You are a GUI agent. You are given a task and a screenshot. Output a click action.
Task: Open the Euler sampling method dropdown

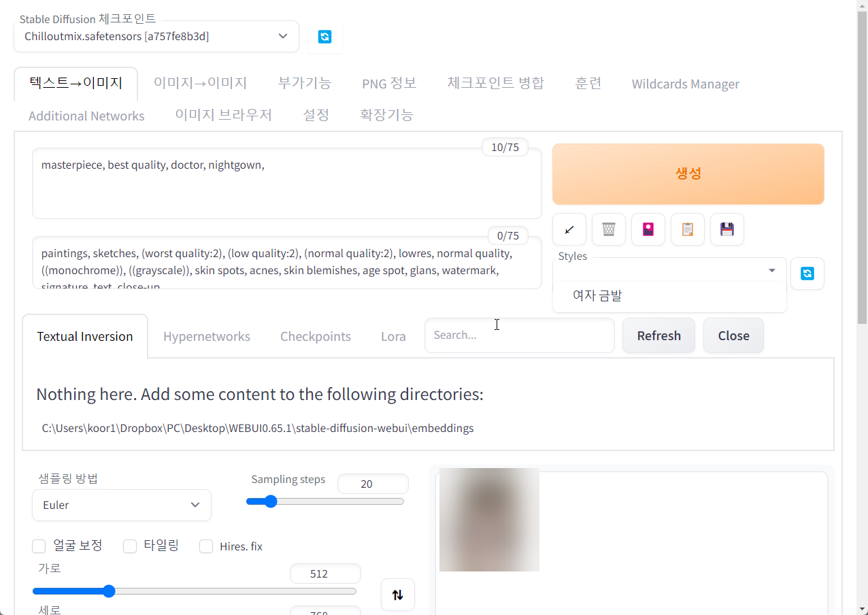(121, 505)
